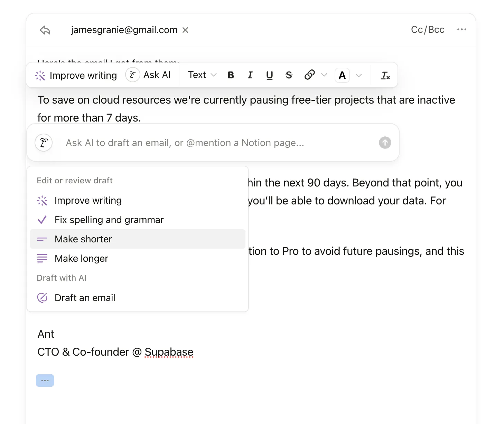Expand the link options chevron
The width and height of the screenshot is (504, 424).
click(324, 75)
